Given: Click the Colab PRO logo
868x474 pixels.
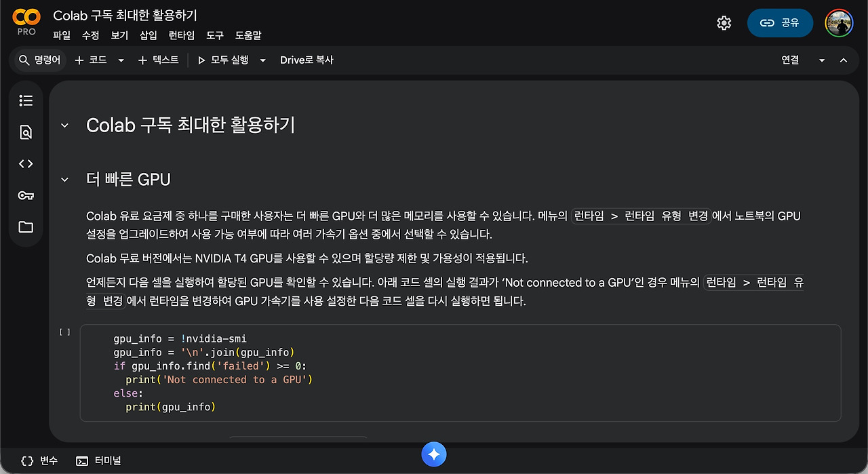Looking at the screenshot, I should point(26,22).
